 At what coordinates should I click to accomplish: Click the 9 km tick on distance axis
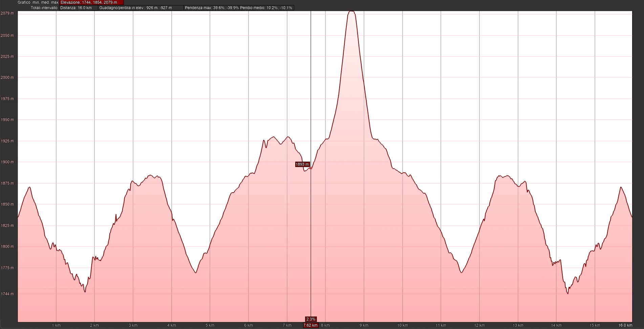[364, 325]
